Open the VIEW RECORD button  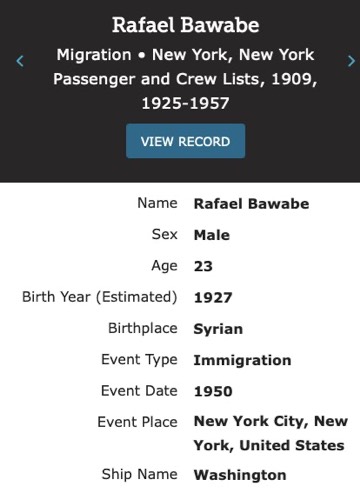click(185, 141)
